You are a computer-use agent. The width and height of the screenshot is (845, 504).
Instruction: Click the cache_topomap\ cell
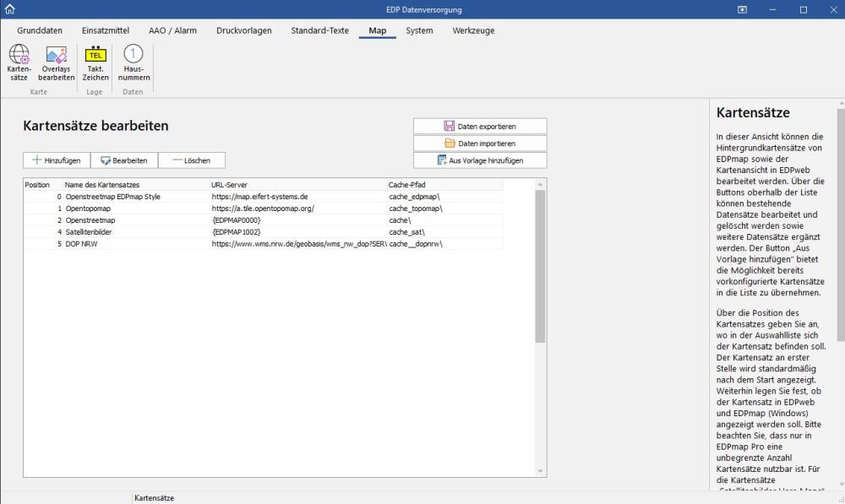[x=444, y=209]
